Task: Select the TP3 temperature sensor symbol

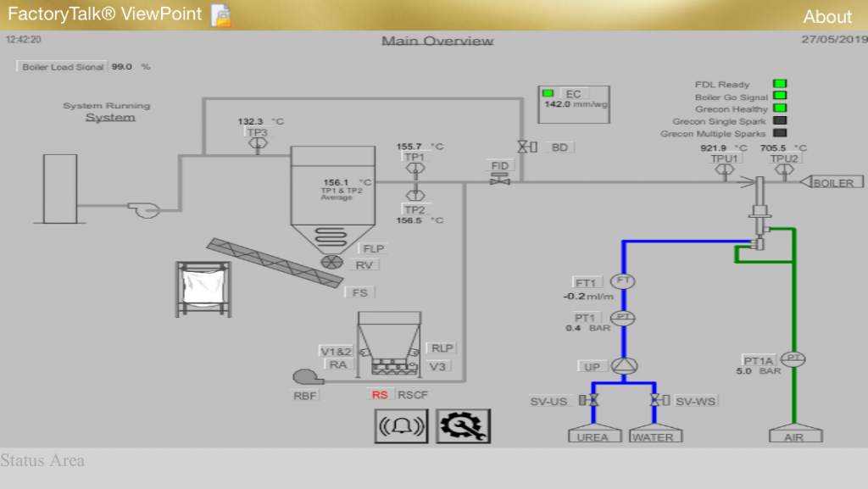Action: (258, 144)
